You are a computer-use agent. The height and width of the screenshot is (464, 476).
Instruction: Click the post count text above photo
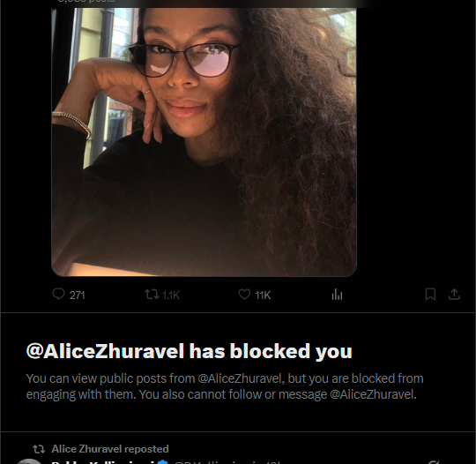point(86,2)
